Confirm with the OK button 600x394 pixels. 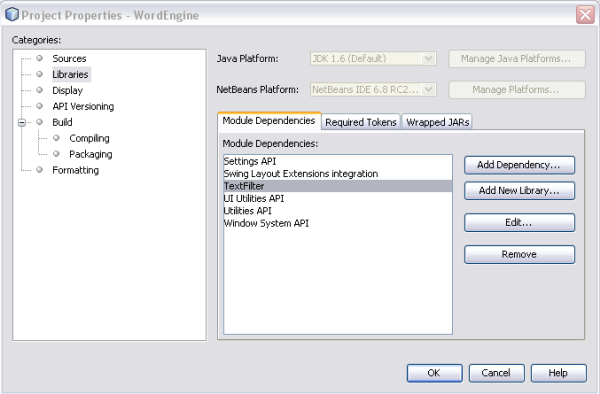click(434, 373)
